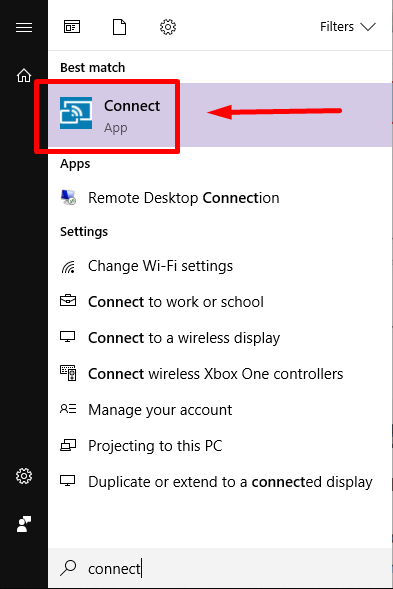Open Change Wi-Fi settings

pyautogui.click(x=220, y=266)
